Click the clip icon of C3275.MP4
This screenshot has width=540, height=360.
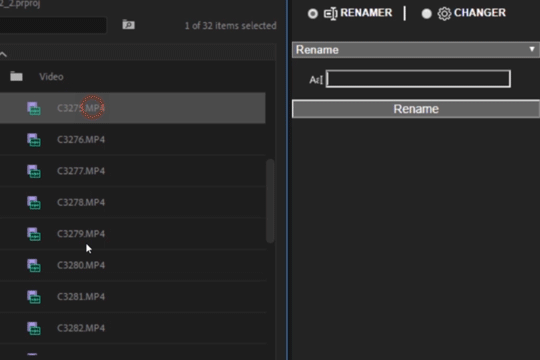(34, 108)
